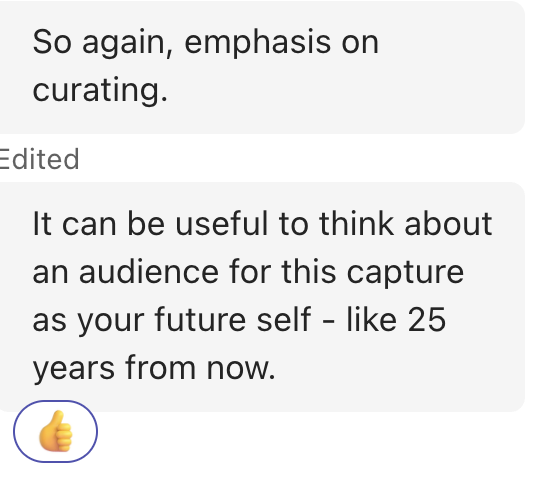Click the words 'future self'
The height and width of the screenshot is (494, 552).
[233, 320]
